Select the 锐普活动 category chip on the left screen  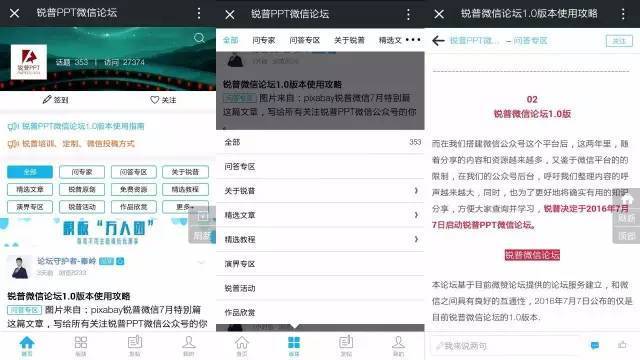[82, 207]
